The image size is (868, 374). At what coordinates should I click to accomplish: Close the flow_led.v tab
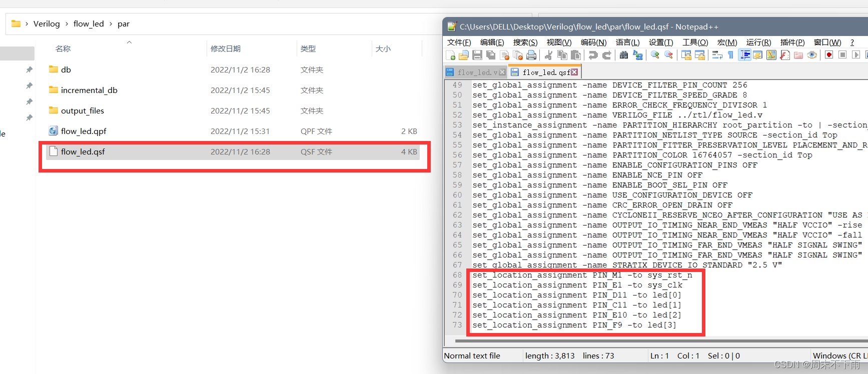pyautogui.click(x=503, y=72)
